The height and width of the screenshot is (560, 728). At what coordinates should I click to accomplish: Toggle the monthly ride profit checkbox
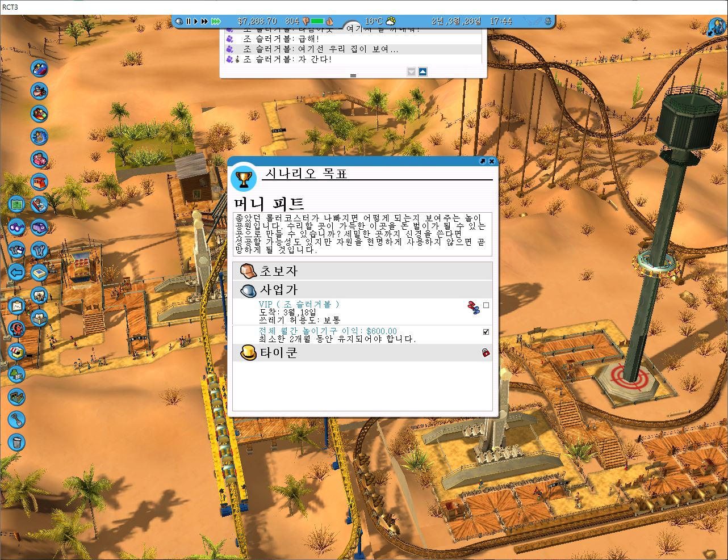pos(486,332)
